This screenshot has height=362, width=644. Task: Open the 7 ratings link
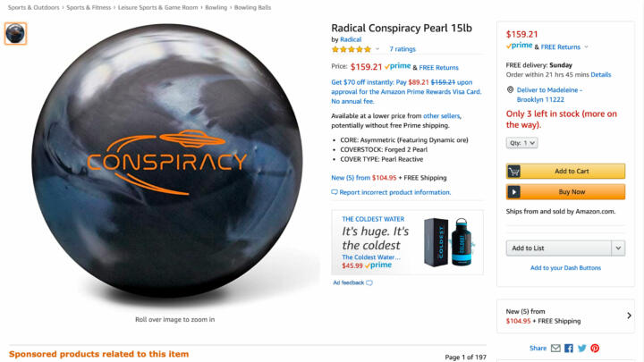(x=402, y=49)
